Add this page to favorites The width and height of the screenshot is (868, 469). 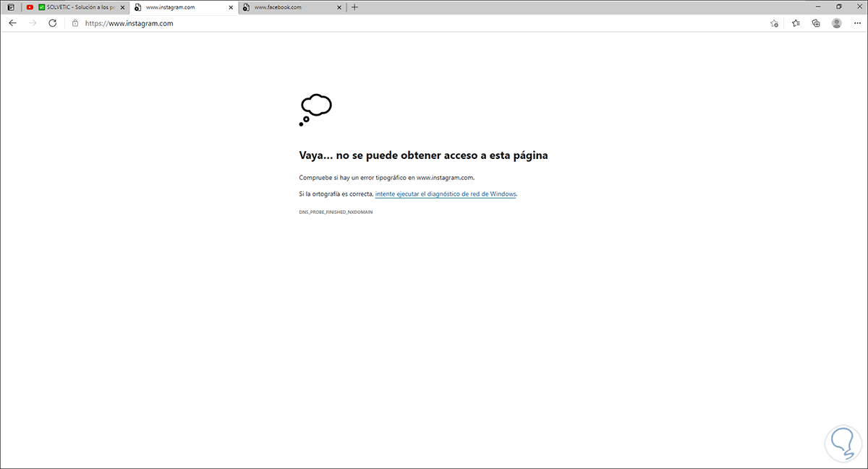pos(775,23)
